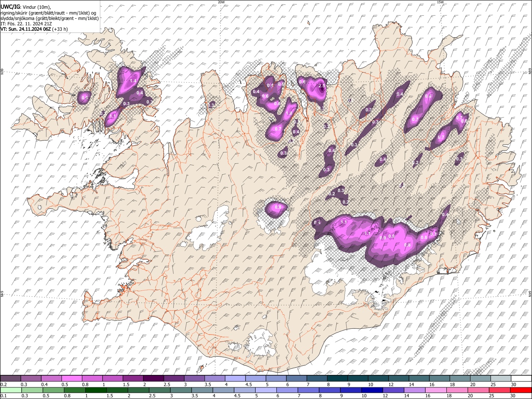The width and height of the screenshot is (532, 399).
Task: Click the lavender 14 rain scale swatch
Action: [414, 390]
